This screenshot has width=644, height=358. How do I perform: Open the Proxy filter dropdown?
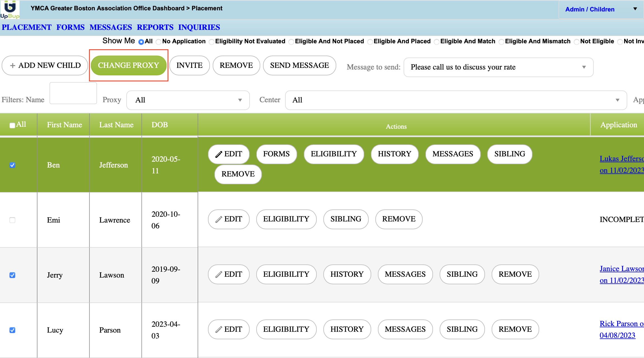coord(188,100)
